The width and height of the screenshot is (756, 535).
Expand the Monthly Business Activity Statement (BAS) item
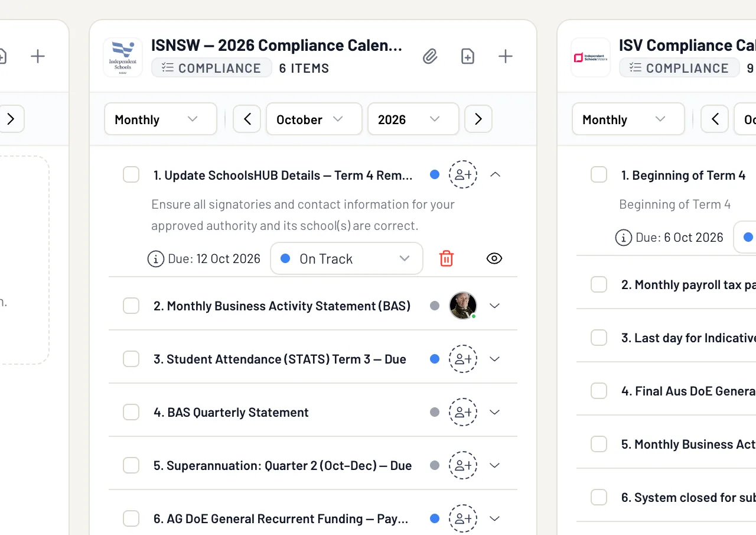(x=495, y=306)
